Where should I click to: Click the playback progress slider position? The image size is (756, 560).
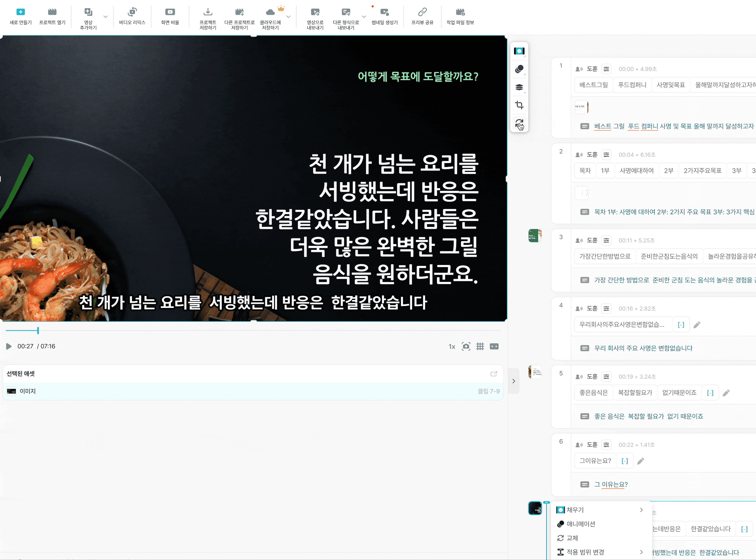coord(38,331)
